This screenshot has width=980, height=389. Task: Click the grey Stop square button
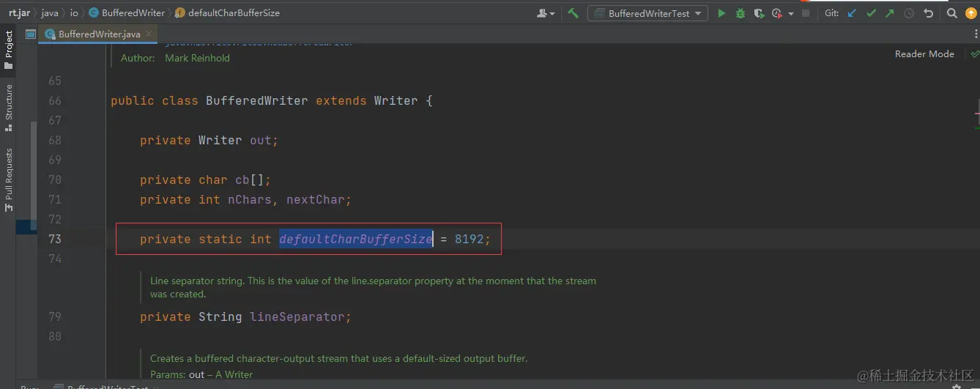tap(806, 13)
